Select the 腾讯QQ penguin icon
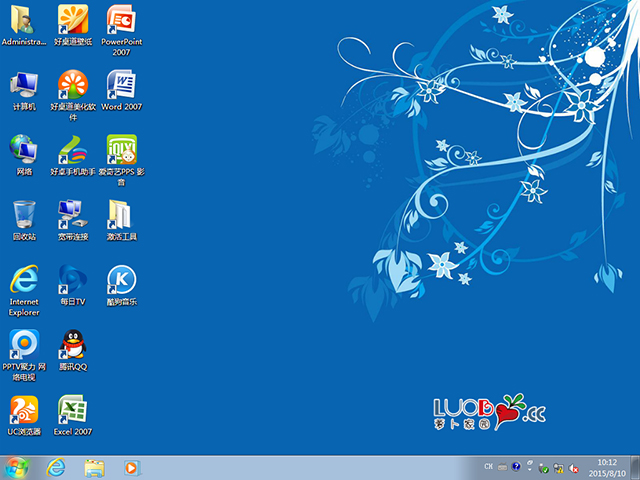 tap(72, 344)
